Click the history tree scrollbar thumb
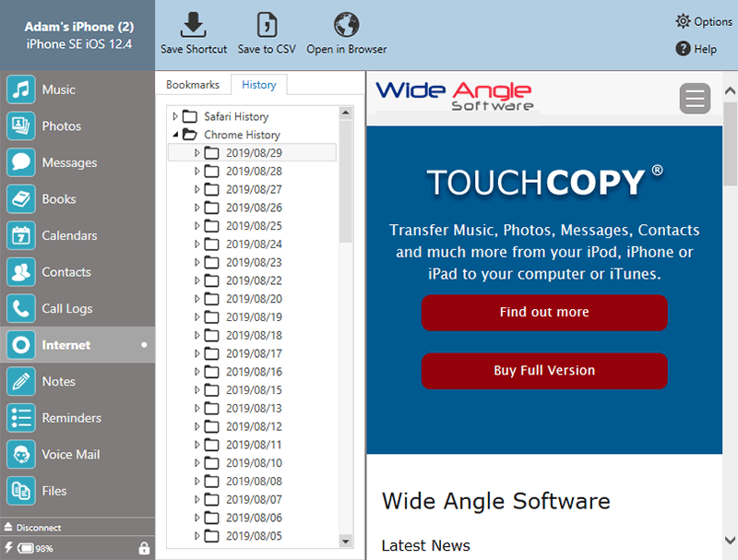This screenshot has height=560, width=738. click(x=346, y=182)
